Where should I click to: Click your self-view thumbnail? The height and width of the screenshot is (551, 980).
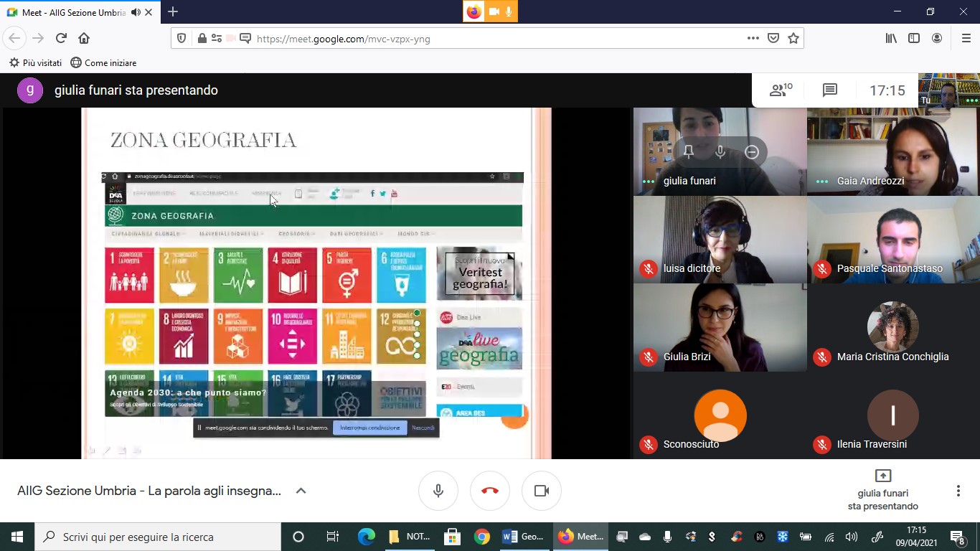click(948, 90)
